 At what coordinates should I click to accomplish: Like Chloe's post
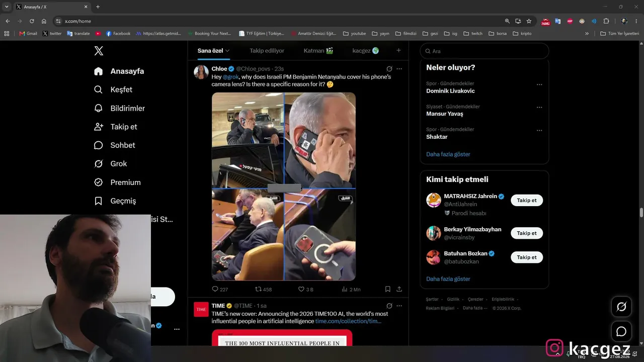coord(305,289)
